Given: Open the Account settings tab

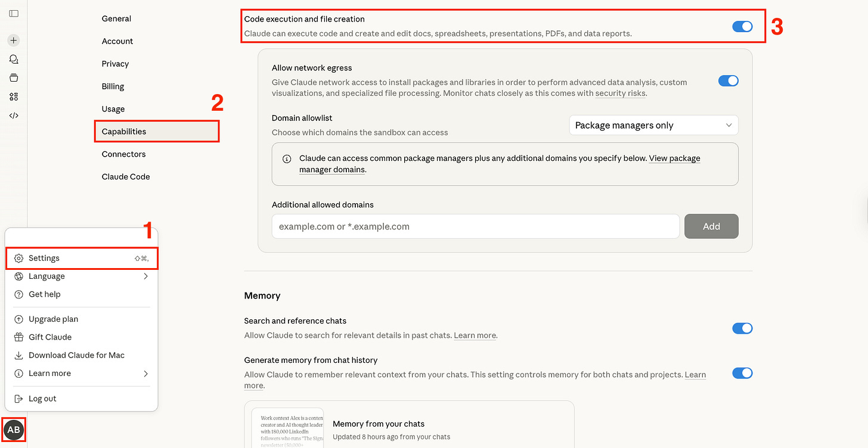Looking at the screenshot, I should 117,41.
